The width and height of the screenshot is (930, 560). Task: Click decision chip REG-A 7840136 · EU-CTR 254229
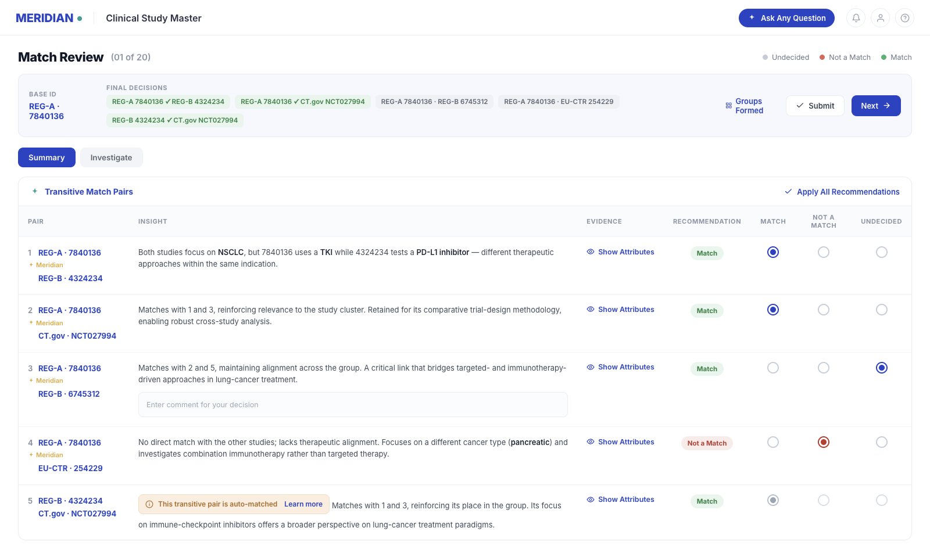(559, 102)
